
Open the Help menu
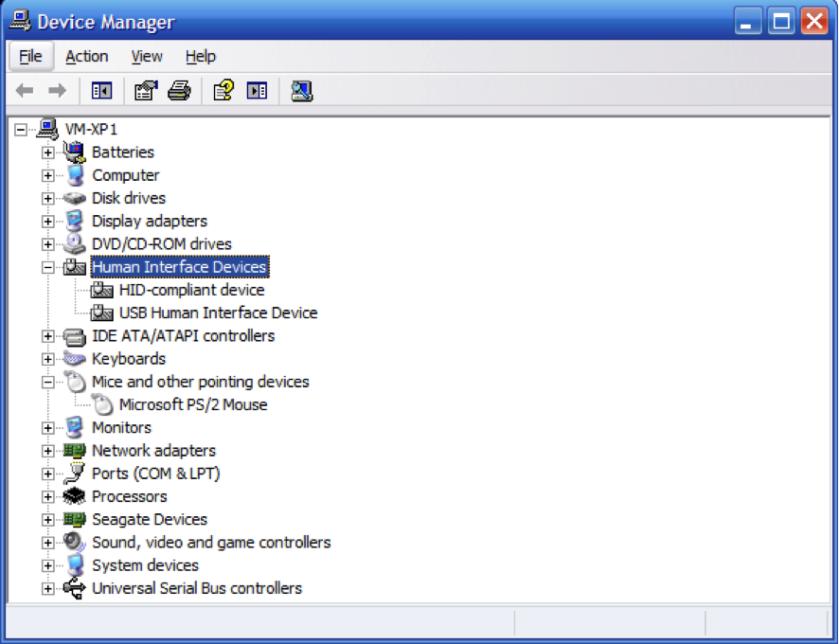[201, 56]
